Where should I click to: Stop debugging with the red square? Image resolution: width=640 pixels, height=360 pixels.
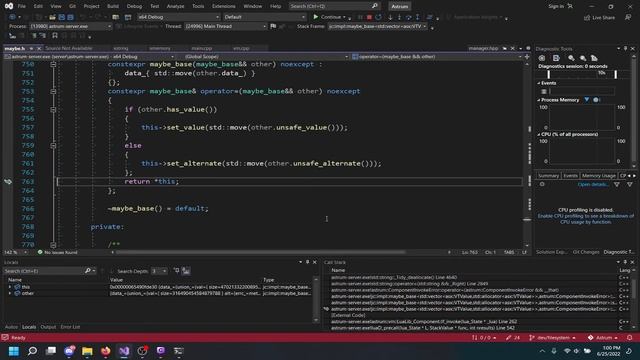pos(369,17)
